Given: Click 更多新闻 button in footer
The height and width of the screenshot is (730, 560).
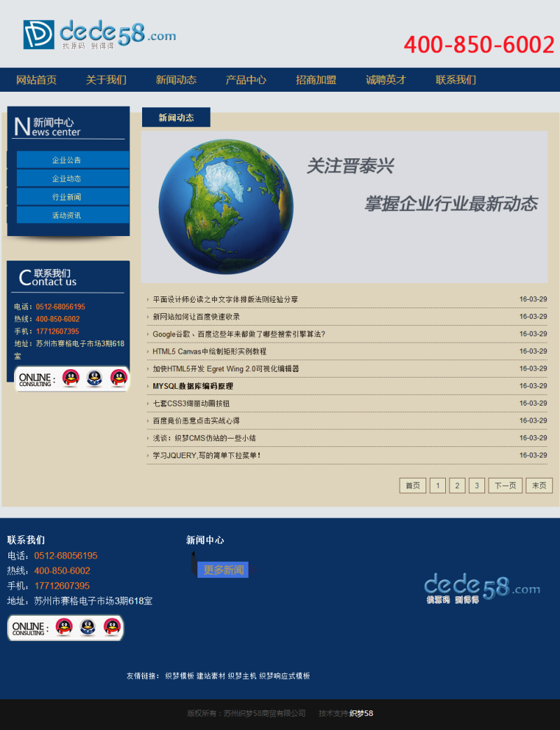Looking at the screenshot, I should 223,570.
